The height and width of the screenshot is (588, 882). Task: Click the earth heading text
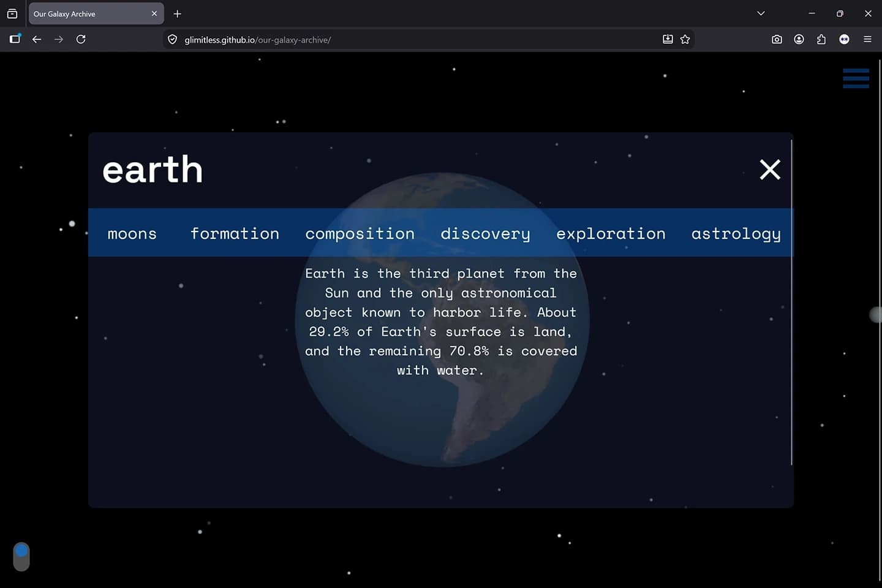[x=153, y=170]
